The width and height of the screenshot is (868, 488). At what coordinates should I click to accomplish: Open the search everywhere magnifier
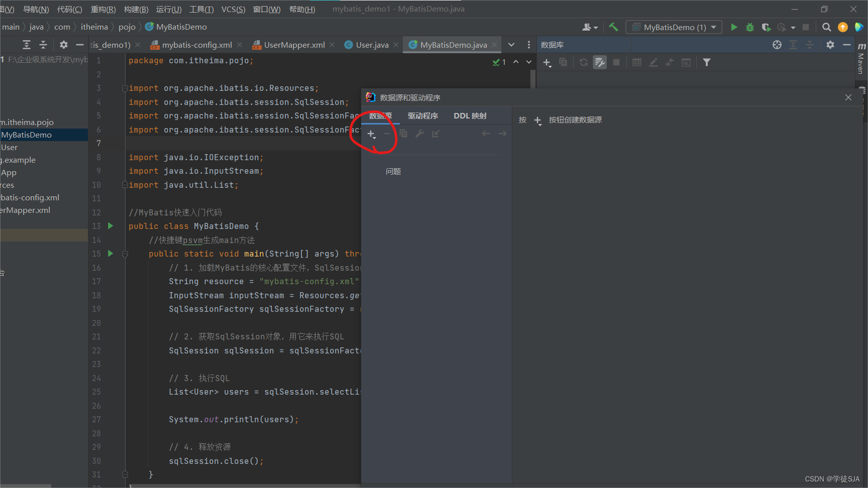click(x=826, y=27)
